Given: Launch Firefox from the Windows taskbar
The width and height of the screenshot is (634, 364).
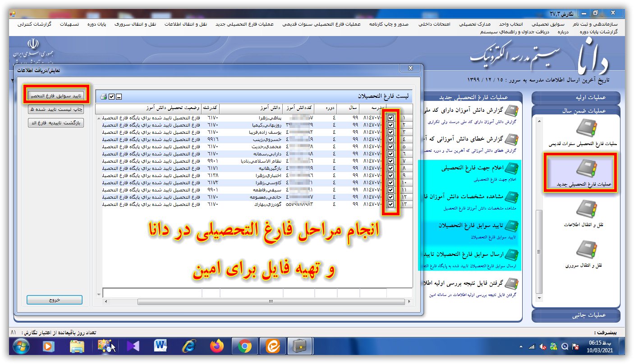Looking at the screenshot, I should [217, 346].
